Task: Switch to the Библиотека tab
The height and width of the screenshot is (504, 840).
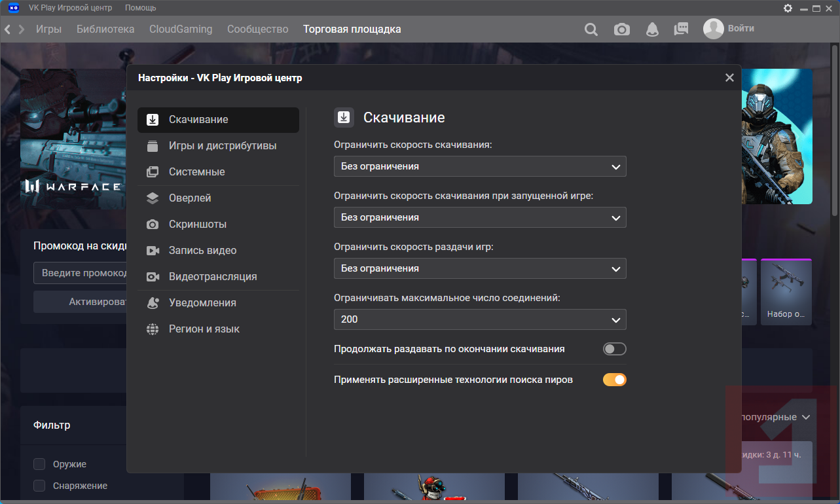Action: (105, 29)
